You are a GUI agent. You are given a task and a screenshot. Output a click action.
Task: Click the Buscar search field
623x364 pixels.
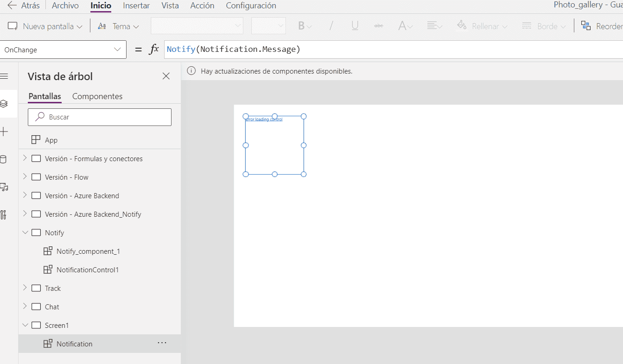click(100, 117)
